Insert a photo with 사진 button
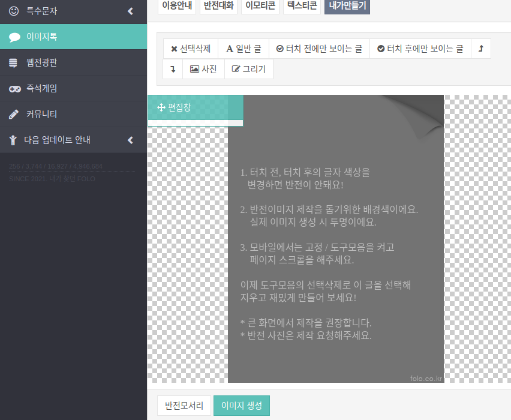 203,69
